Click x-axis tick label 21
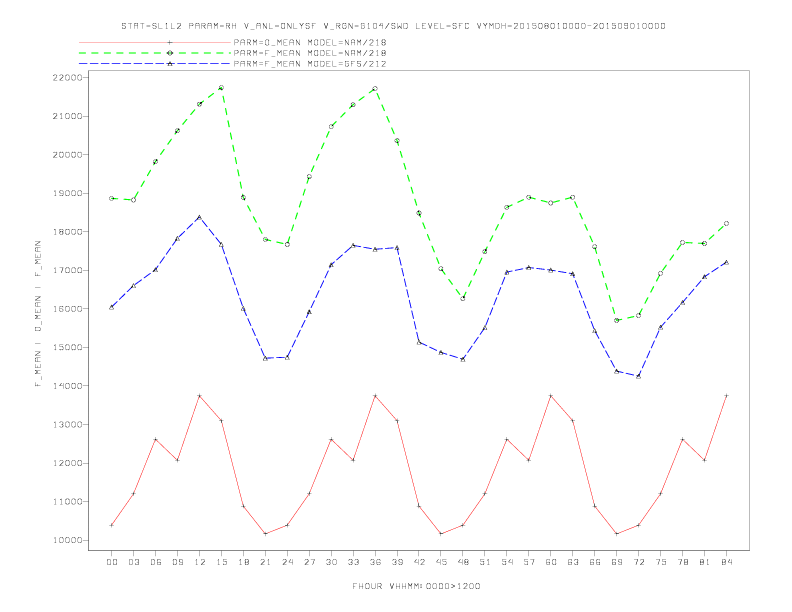792x612 pixels. tap(265, 562)
